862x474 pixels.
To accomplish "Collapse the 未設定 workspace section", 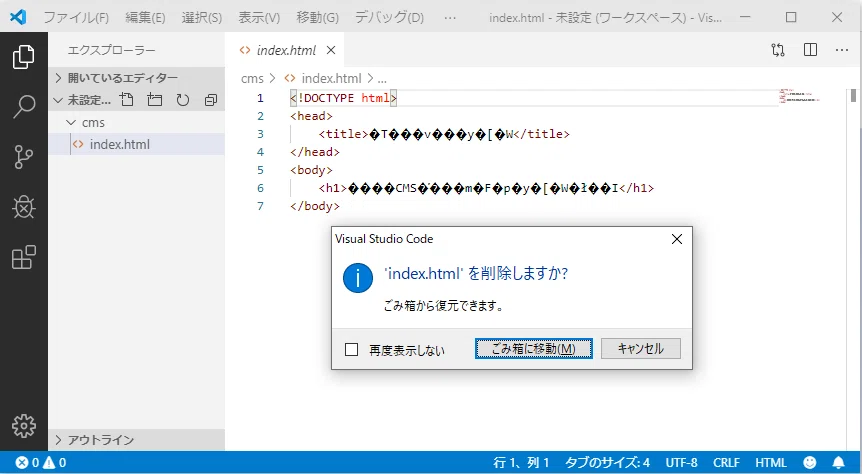I will tap(58, 100).
